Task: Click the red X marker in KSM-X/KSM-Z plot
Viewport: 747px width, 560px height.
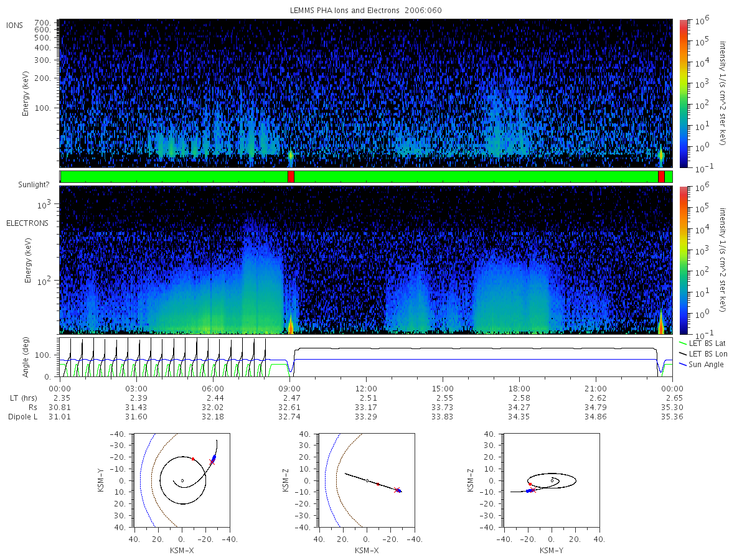Action: point(397,490)
